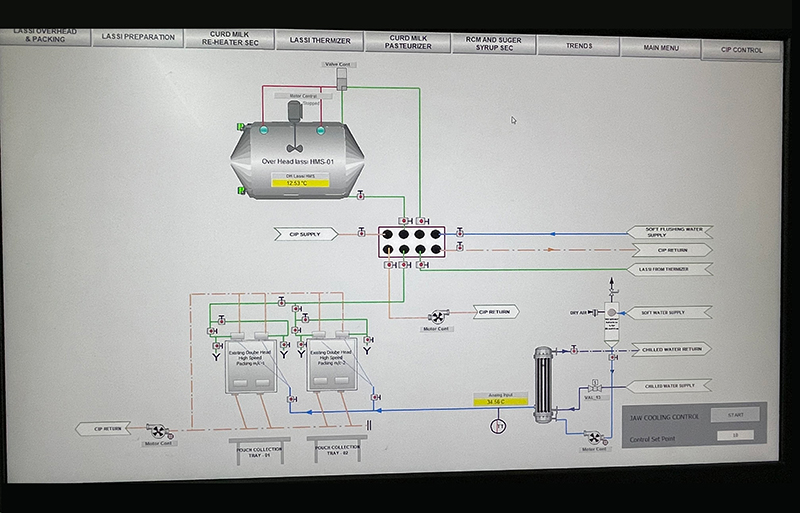Switch to the CIP CONTROL tab

742,49
